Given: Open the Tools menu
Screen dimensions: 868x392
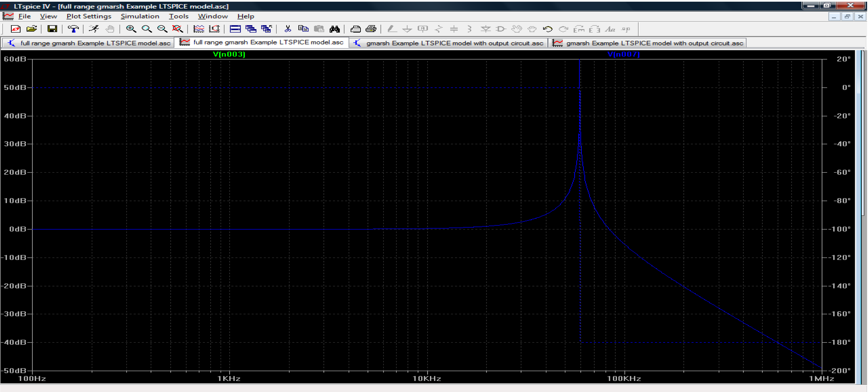Looking at the screenshot, I should tap(179, 16).
